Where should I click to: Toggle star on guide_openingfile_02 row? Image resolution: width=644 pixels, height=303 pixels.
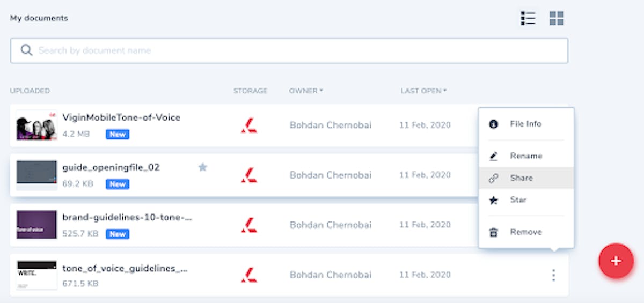(x=202, y=167)
